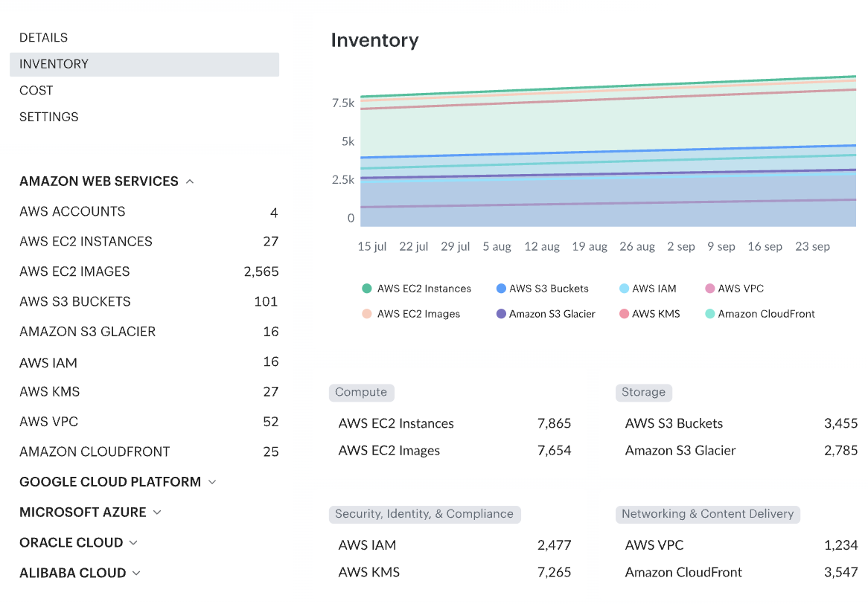868x604 pixels.
Task: Open Amazon S3 Glacier row under Storage
Action: 741,451
